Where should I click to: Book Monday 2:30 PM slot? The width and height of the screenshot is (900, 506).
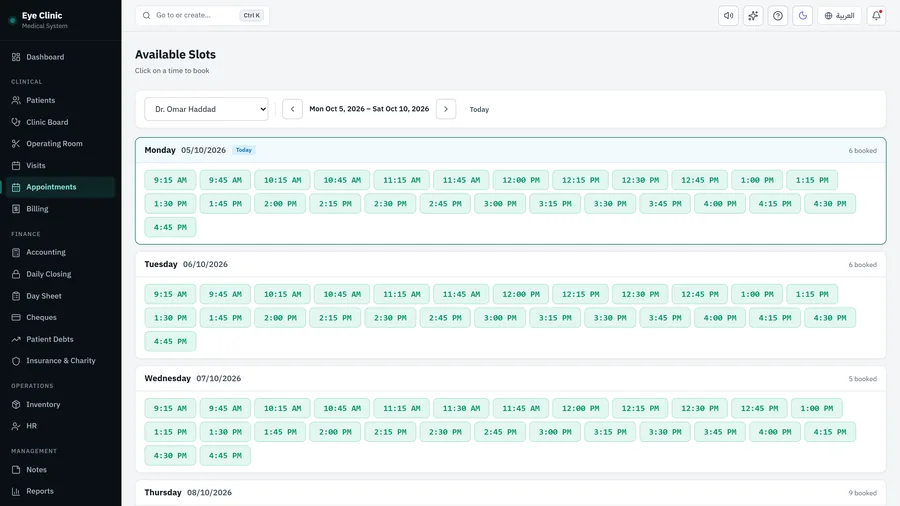click(x=390, y=204)
